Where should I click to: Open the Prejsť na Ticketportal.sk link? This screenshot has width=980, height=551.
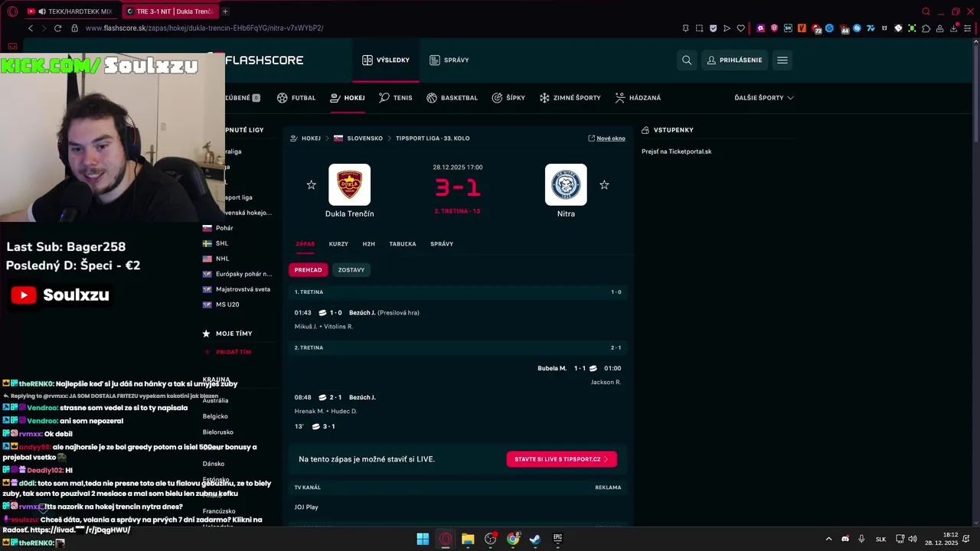676,152
